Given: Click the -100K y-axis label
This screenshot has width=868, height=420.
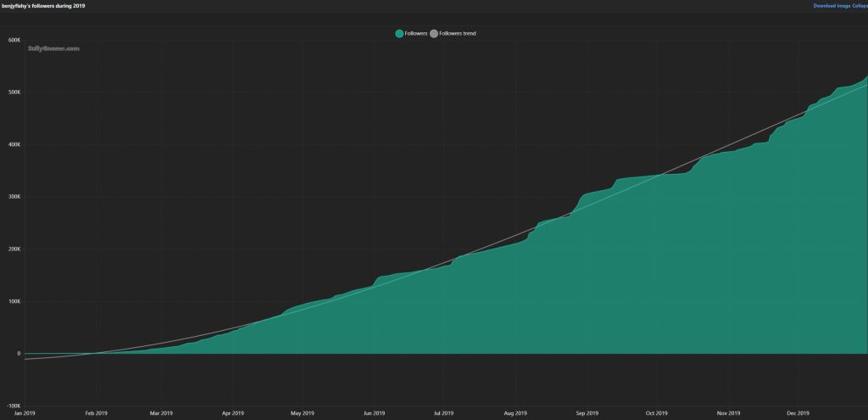Looking at the screenshot, I should click(x=14, y=406).
